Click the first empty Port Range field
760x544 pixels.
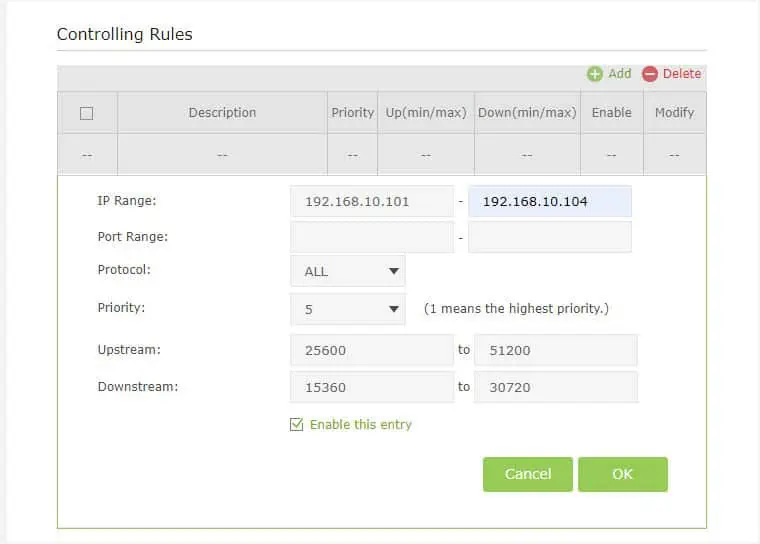pyautogui.click(x=371, y=237)
